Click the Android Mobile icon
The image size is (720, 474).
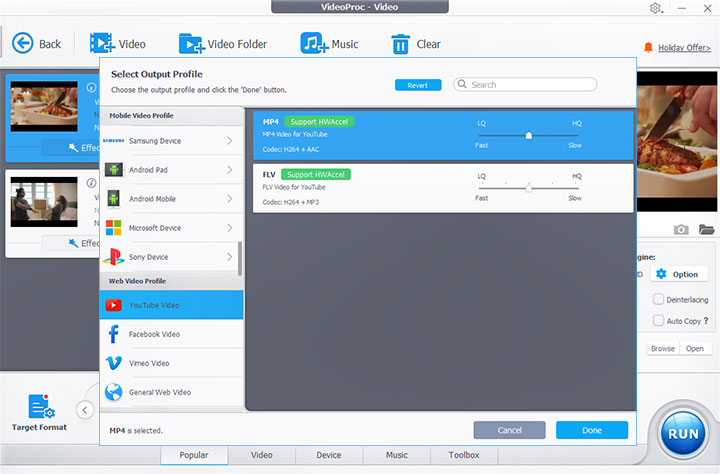[113, 198]
